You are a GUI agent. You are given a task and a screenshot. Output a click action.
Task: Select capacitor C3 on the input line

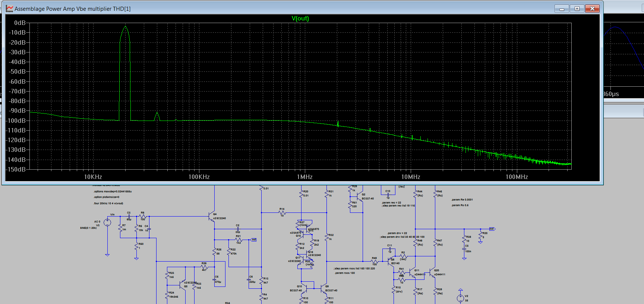click(x=129, y=216)
